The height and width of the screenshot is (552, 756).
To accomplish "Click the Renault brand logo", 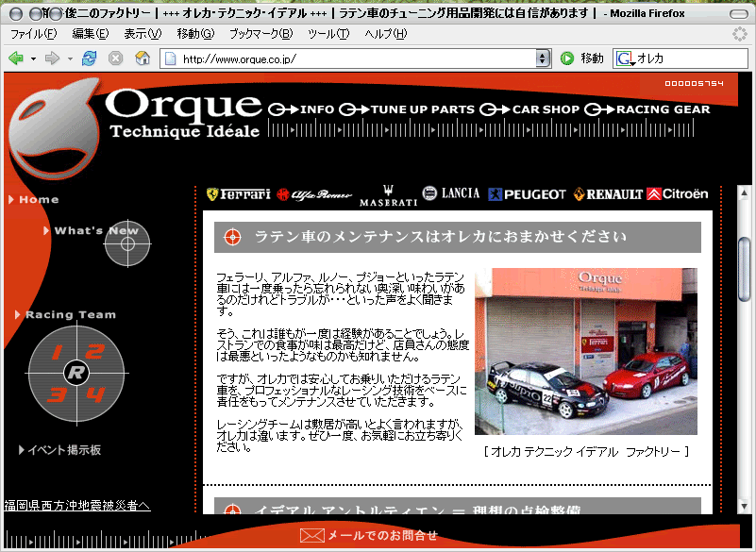I will click(x=608, y=194).
